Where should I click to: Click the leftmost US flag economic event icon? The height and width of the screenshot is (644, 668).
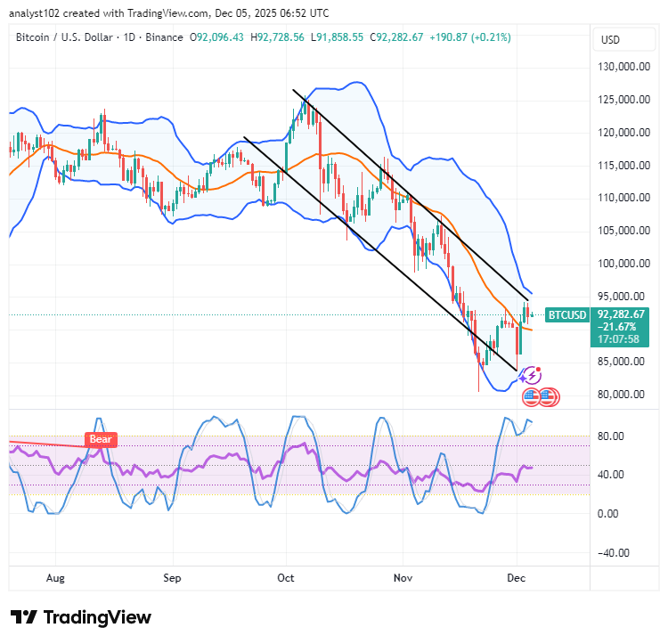pos(532,396)
